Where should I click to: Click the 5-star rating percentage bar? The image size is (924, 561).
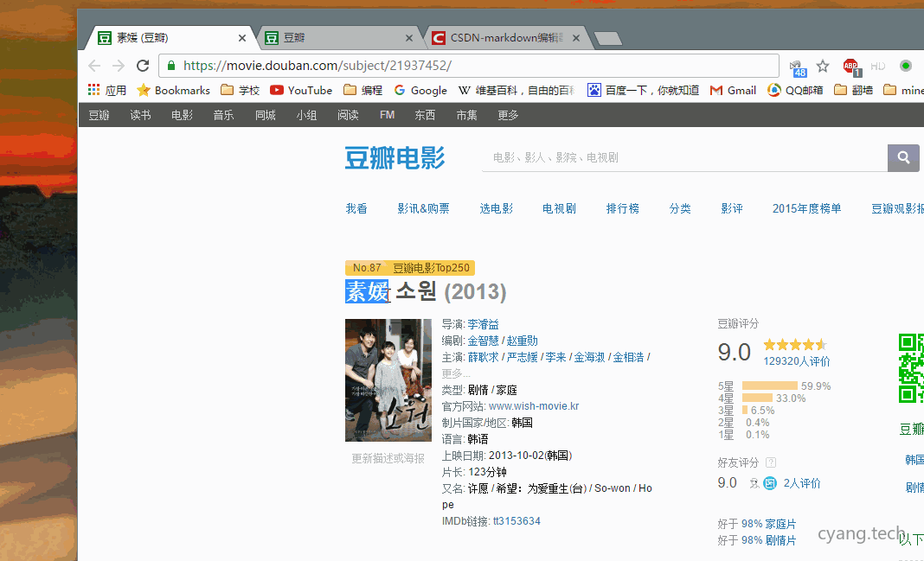769,386
